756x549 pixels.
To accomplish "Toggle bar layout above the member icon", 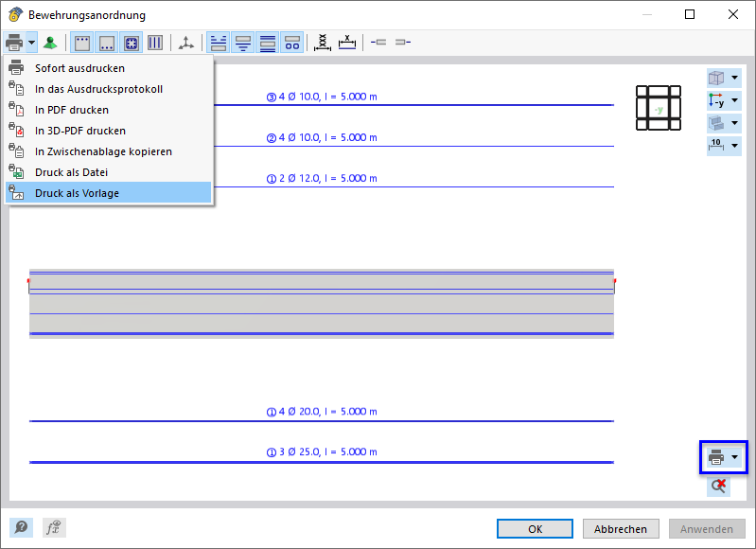I will (x=219, y=43).
